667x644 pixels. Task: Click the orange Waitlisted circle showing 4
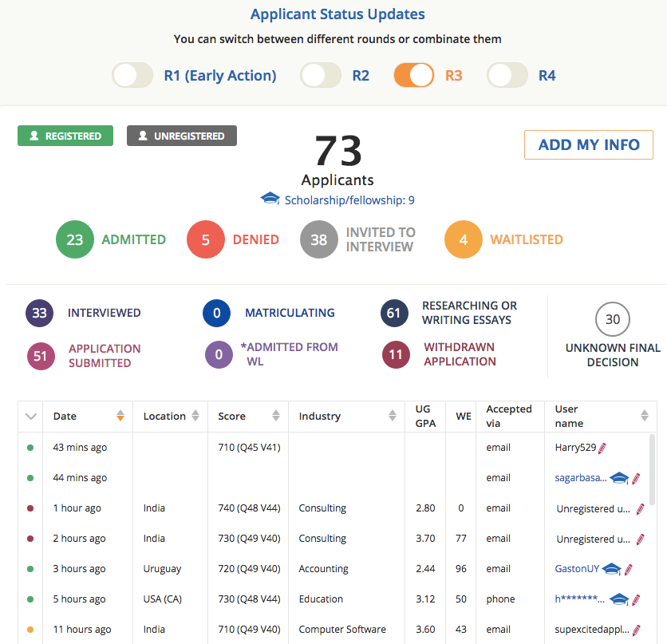(x=463, y=240)
